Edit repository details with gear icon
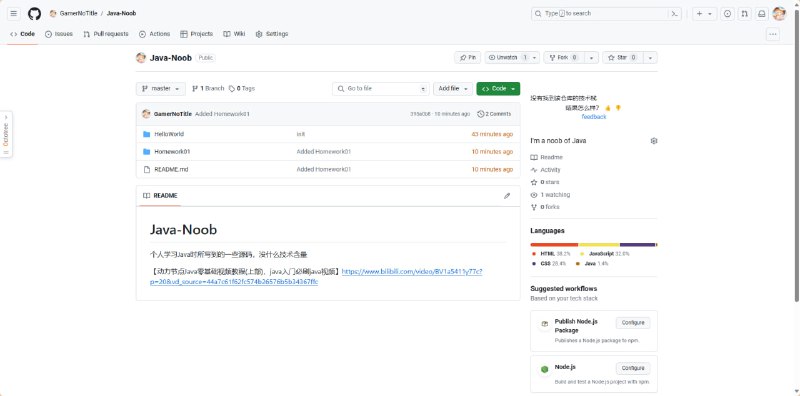This screenshot has width=800, height=396. (x=654, y=141)
